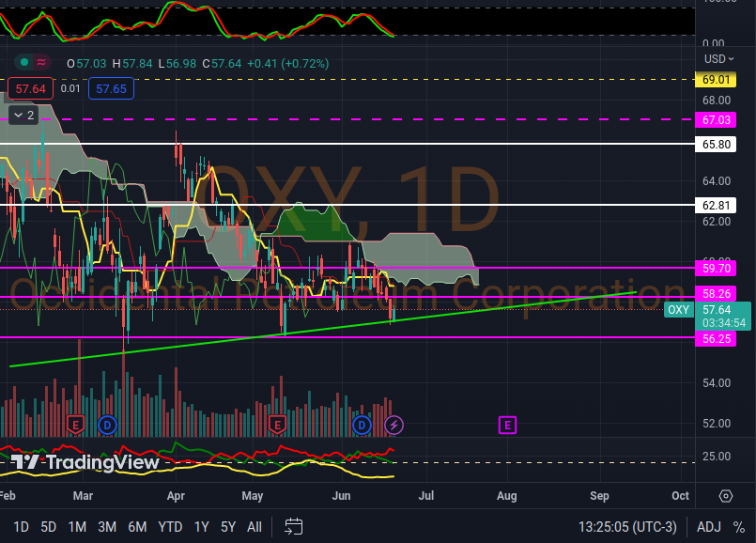Image resolution: width=756 pixels, height=543 pixels.
Task: Switch to the 5Y time range
Action: [x=228, y=527]
